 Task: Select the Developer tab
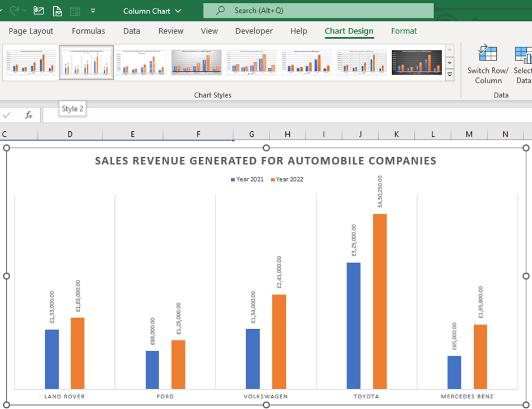point(254,31)
